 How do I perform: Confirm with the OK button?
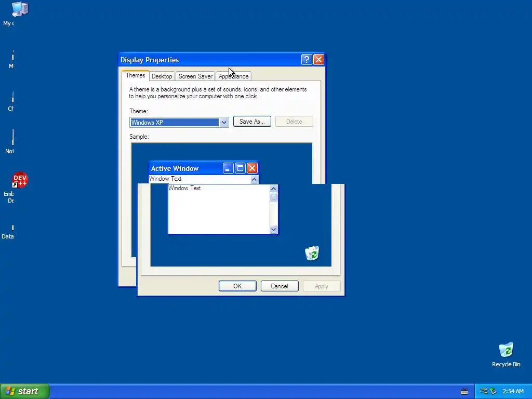point(237,286)
